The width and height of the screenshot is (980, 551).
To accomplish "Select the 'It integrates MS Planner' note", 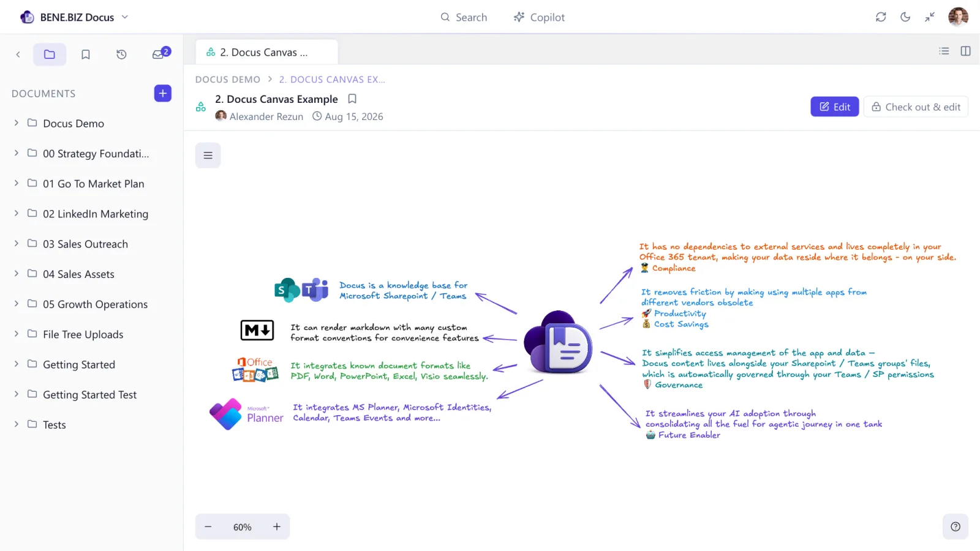I will (392, 413).
